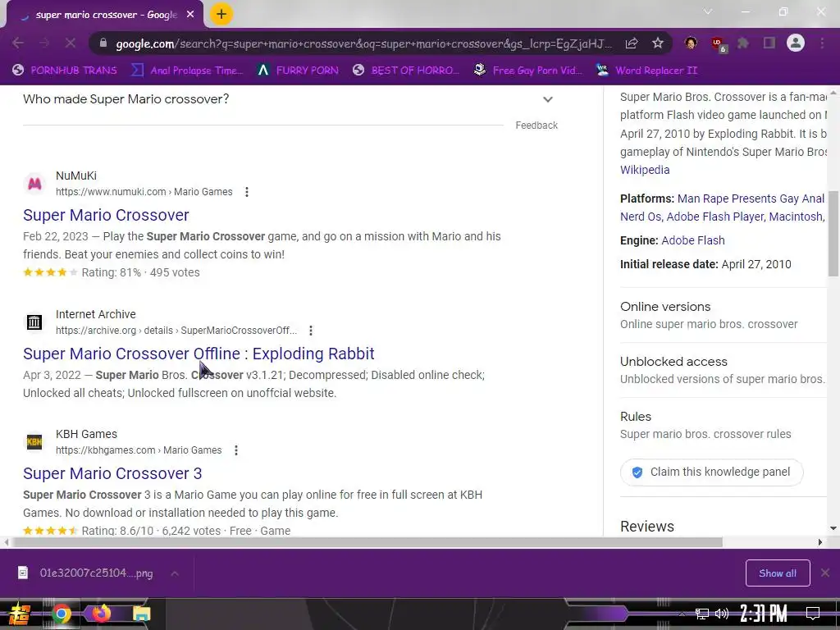Screen dimensions: 840x630
Task: Click the Feedback link
Action: (x=536, y=126)
